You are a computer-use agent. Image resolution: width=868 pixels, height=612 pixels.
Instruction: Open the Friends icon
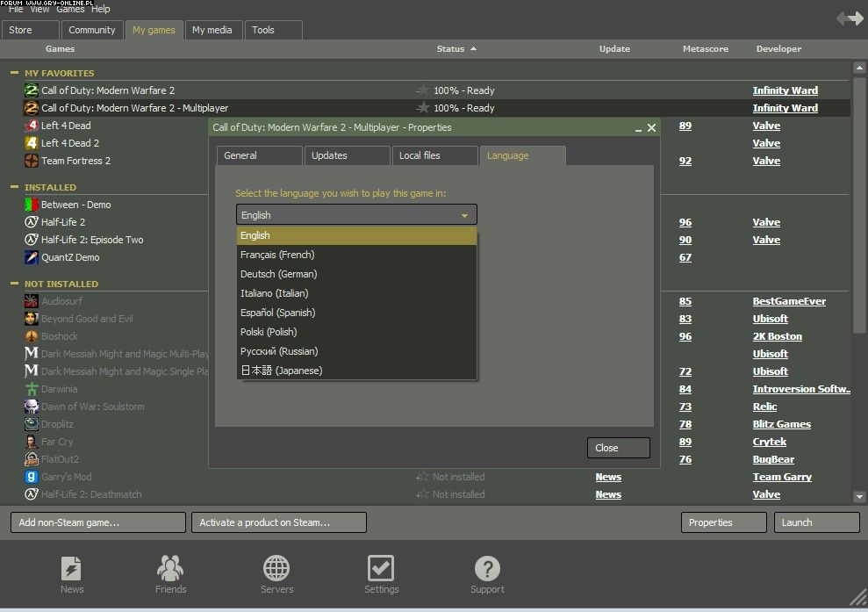click(170, 568)
